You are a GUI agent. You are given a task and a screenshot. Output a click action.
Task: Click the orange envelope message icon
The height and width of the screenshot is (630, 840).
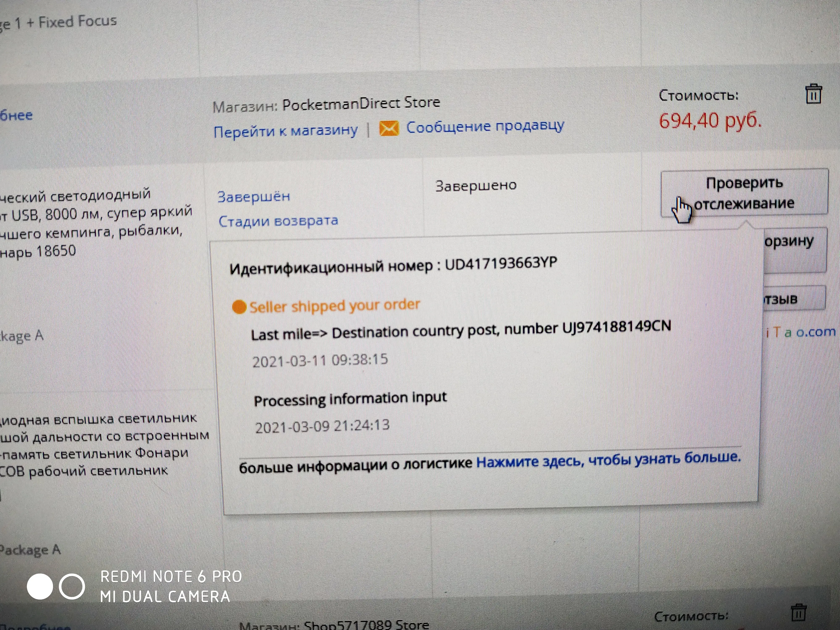point(389,129)
